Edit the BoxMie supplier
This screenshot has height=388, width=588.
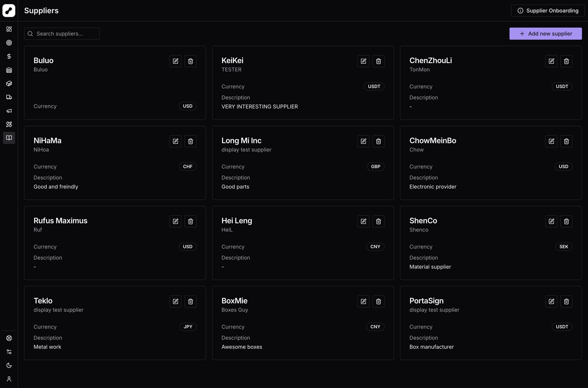tap(363, 301)
